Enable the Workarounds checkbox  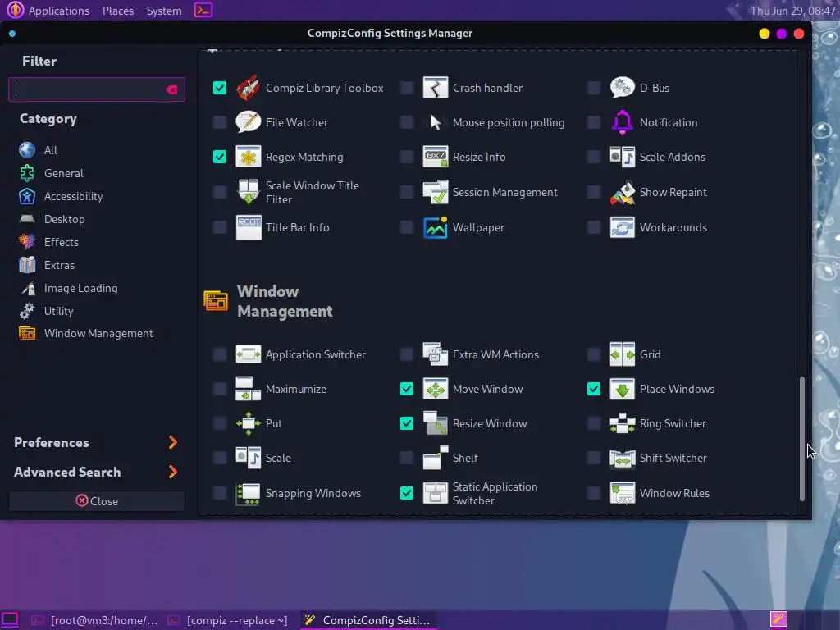point(594,227)
